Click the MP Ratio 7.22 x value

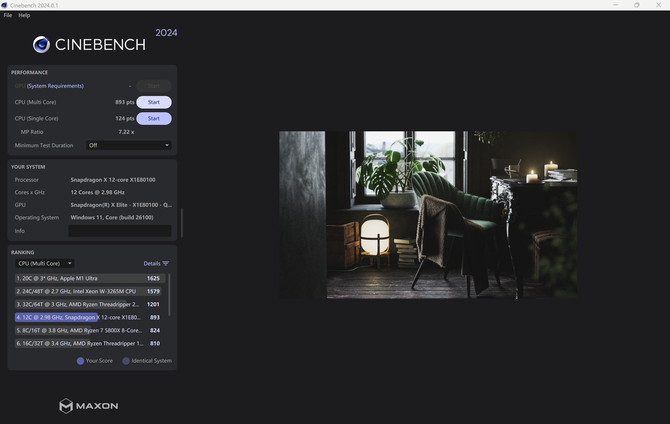[126, 132]
